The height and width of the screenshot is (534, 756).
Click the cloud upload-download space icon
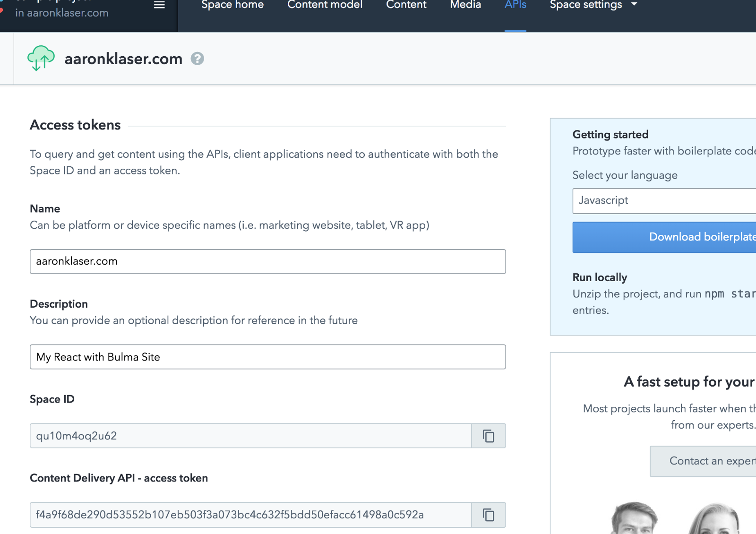click(41, 58)
